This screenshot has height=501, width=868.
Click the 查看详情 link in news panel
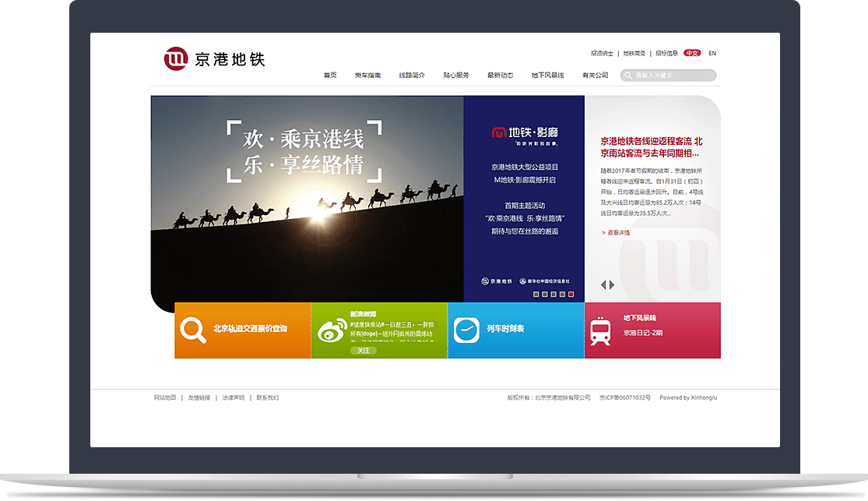click(x=617, y=232)
